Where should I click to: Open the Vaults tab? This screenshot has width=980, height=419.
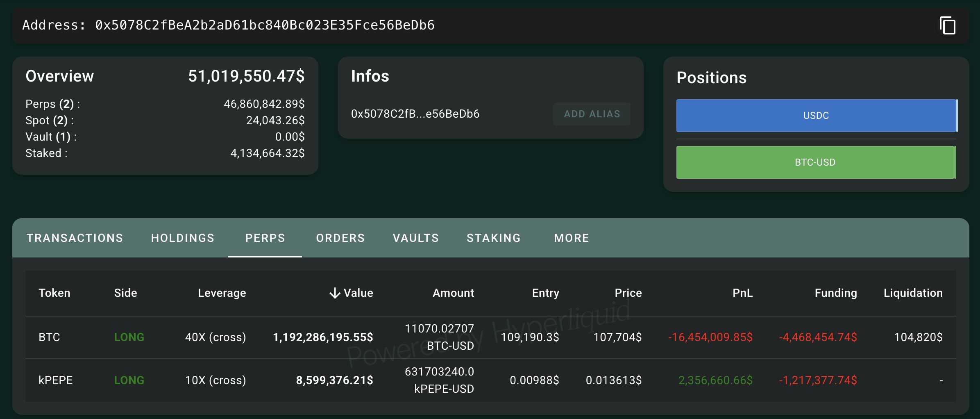pyautogui.click(x=415, y=238)
